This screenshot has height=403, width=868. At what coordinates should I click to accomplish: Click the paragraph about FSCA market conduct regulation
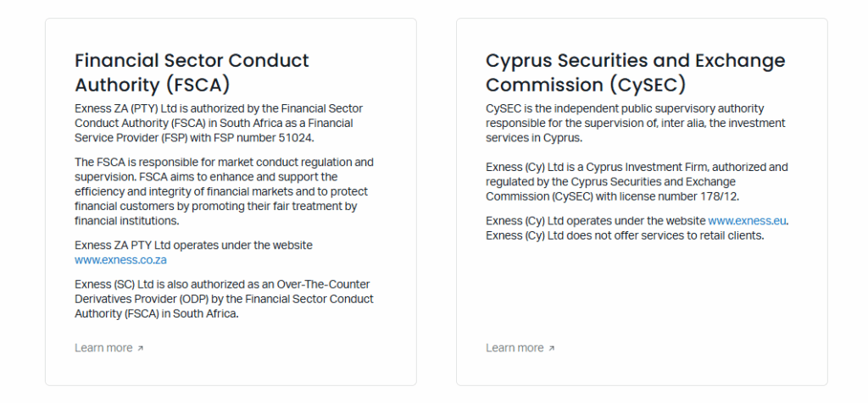click(224, 191)
